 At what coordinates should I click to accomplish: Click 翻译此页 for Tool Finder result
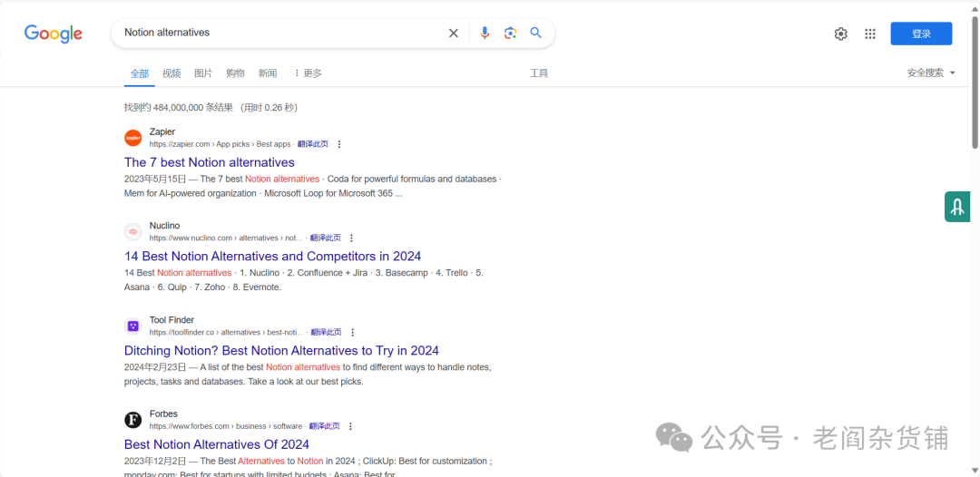[327, 332]
